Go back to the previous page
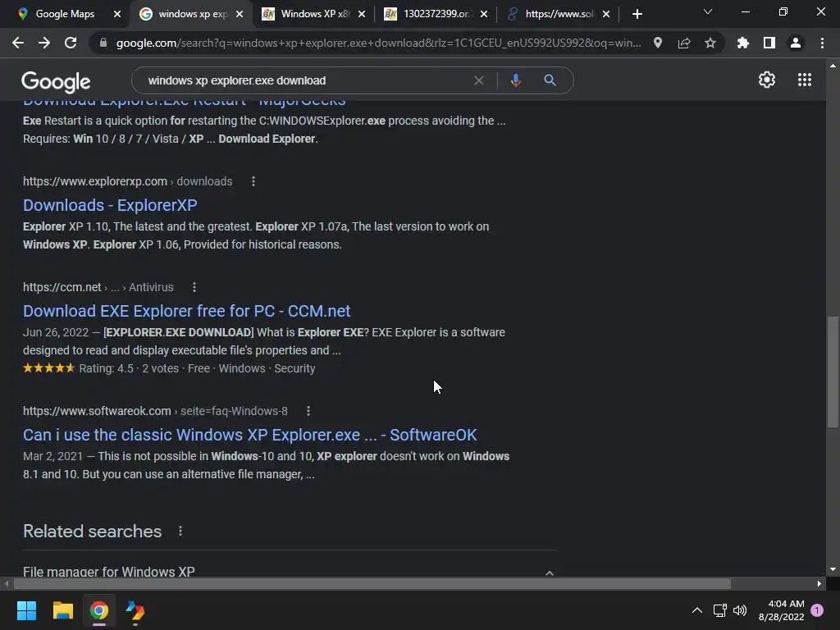This screenshot has height=630, width=840. [x=18, y=43]
